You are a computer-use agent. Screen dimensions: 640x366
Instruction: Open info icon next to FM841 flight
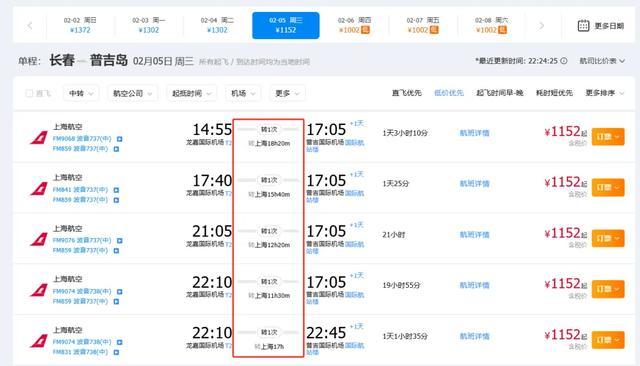coord(116,190)
